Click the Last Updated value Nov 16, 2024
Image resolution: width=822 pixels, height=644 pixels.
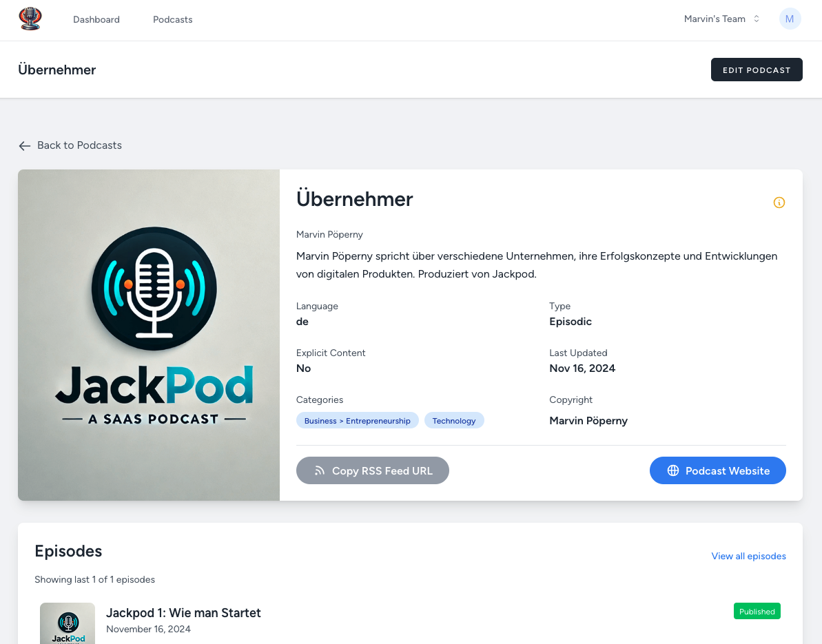click(x=582, y=368)
